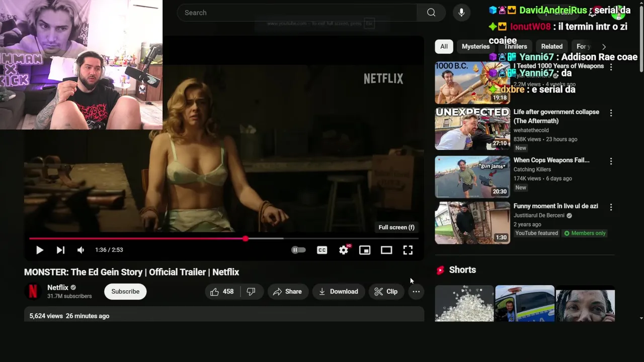Open options for Funny moment video
The image size is (644, 362).
[x=611, y=207]
